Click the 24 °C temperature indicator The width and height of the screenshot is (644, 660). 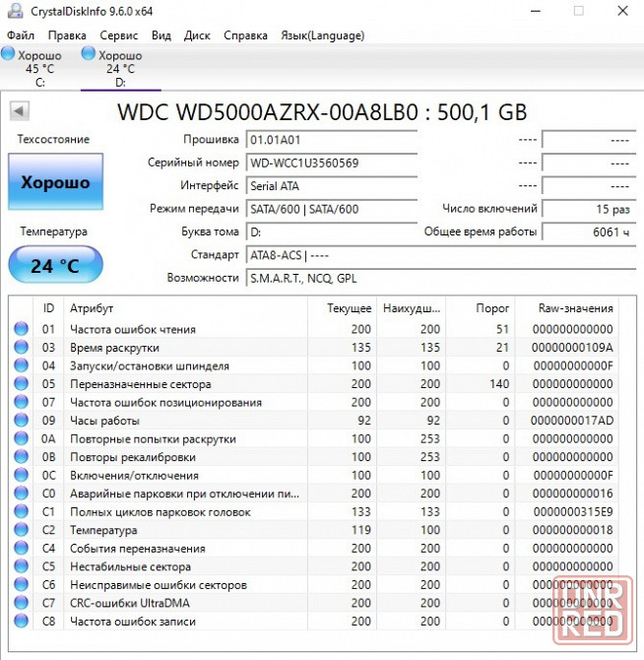[55, 265]
